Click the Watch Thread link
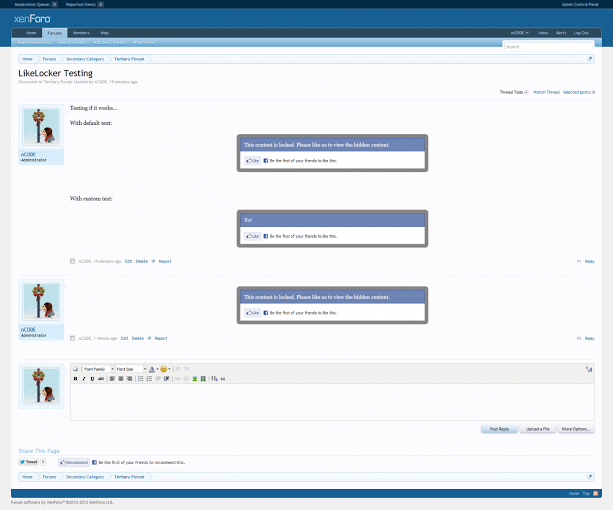Viewport: 613px width, 510px height. (546, 92)
